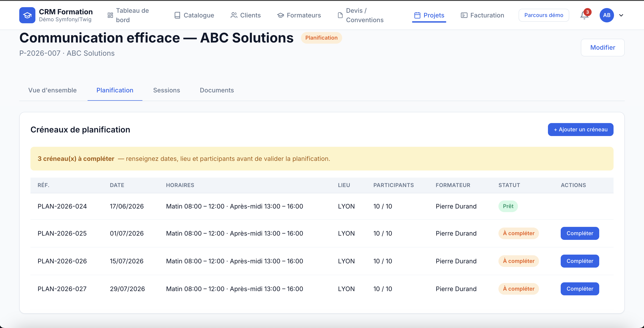Click LYON in the PLAN-2026-025 row
Viewport: 644px width, 328px height.
pos(346,233)
